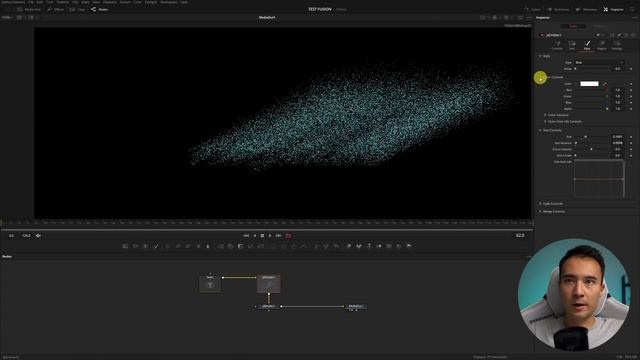Open the File menu
The image size is (640, 360).
(31, 2)
